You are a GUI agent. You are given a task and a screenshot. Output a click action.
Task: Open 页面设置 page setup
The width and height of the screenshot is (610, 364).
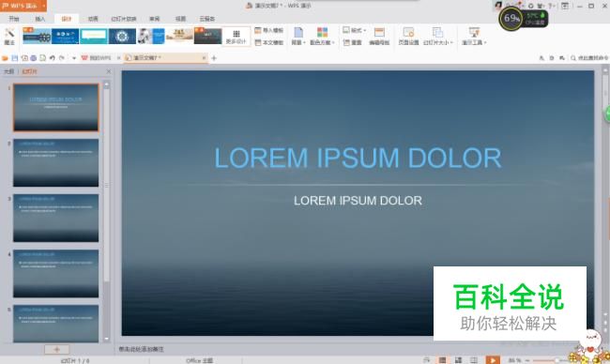(x=408, y=37)
